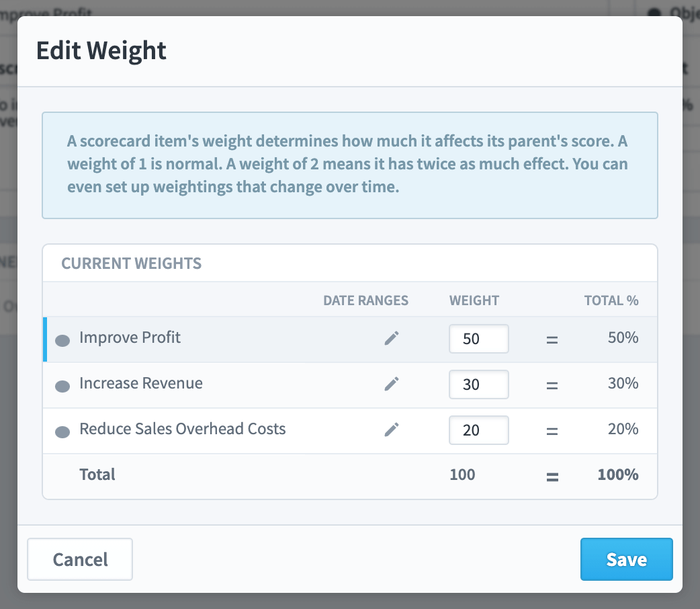Open pencil icon for Reduce Sales Overhead Costs
The height and width of the screenshot is (609, 700).
pos(392,430)
